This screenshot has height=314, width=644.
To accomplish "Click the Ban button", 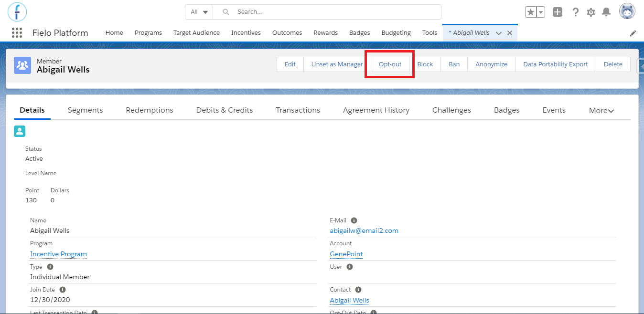I will tap(454, 64).
